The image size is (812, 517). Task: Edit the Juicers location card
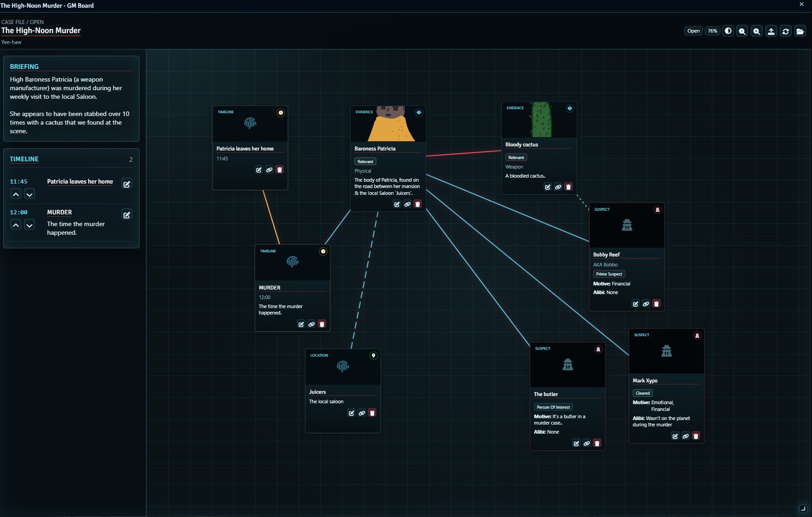click(352, 413)
